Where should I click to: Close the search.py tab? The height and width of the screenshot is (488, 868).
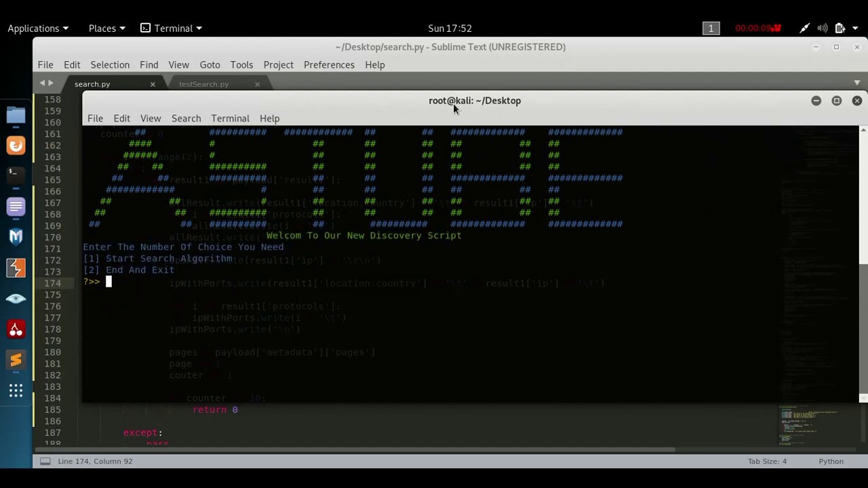pos(153,84)
